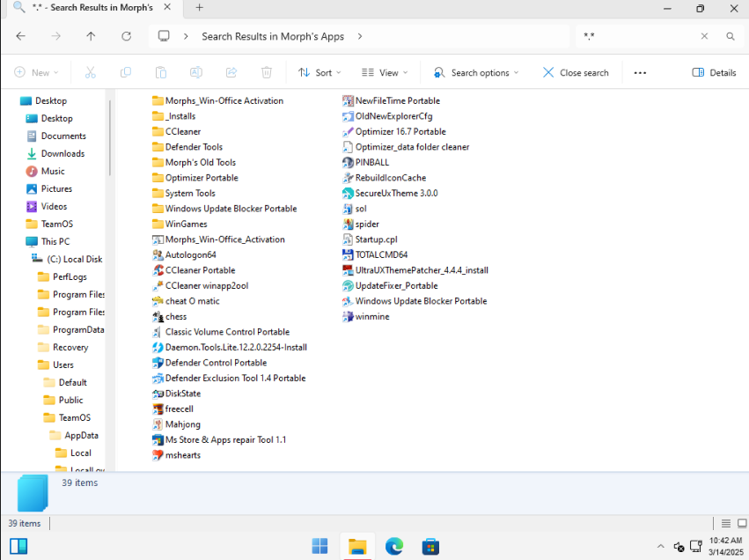749x560 pixels.
Task: Open Documents in the navigation pane
Action: point(63,136)
